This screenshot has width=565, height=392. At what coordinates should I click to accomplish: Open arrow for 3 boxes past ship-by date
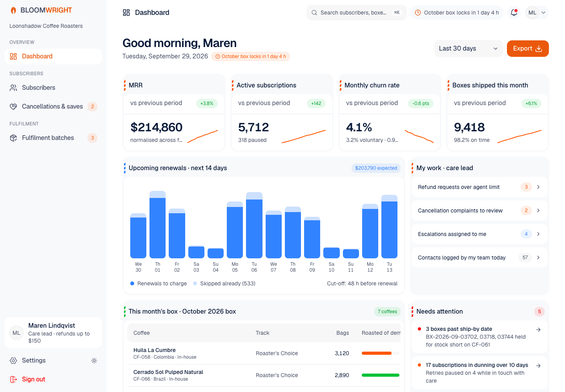click(x=538, y=330)
